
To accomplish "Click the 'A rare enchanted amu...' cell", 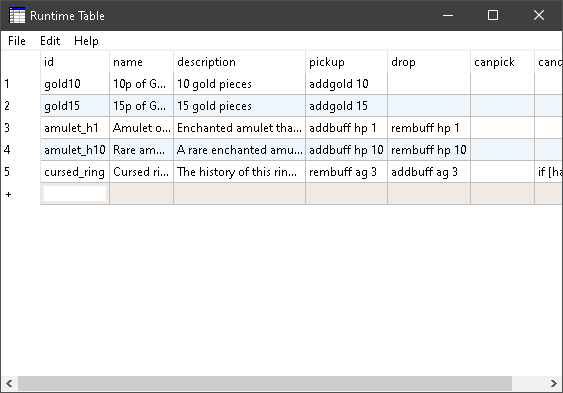I will coord(239,150).
